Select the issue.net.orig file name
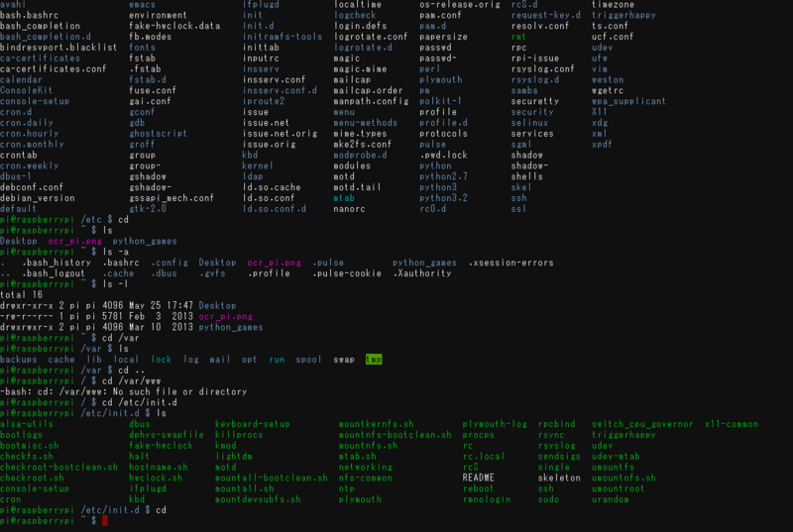This screenshot has height=532, width=793. 280,134
